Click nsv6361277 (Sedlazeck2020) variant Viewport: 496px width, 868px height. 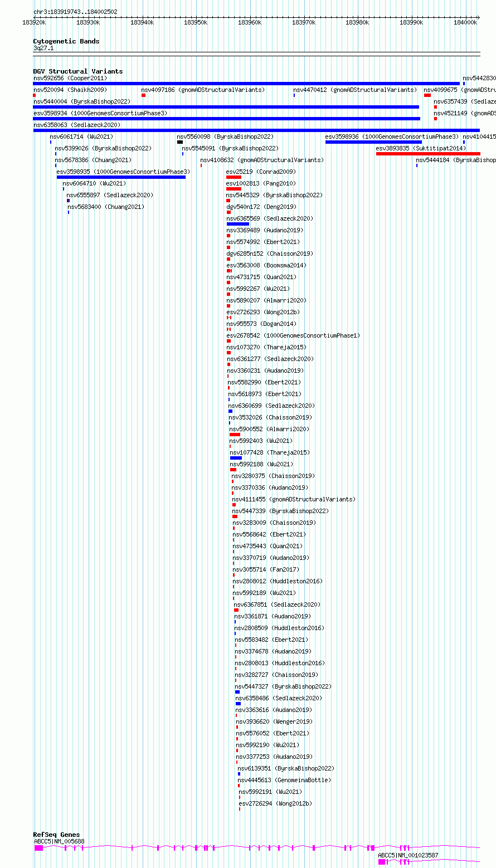270,359
